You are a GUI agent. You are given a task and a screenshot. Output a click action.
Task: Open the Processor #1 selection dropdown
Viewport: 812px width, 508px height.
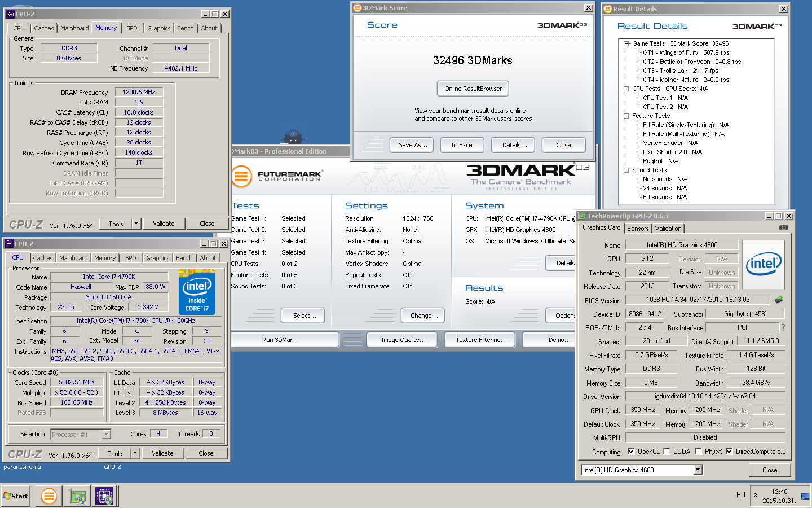coord(107,434)
